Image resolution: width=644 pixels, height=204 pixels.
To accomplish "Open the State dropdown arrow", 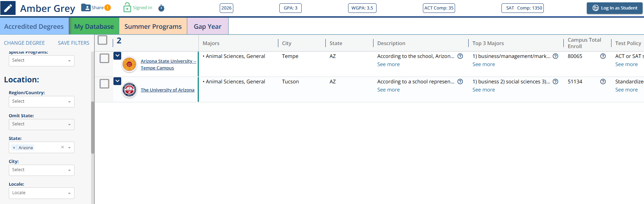I will [x=69, y=148].
